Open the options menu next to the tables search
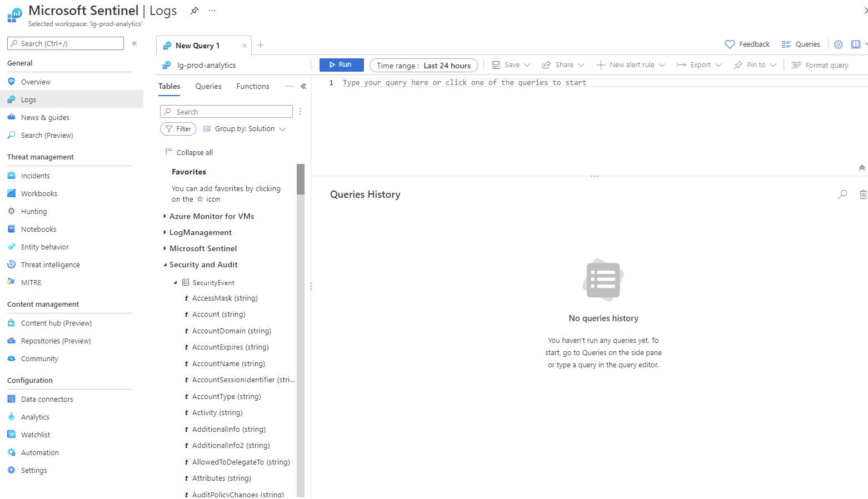868x499 pixels. (300, 112)
